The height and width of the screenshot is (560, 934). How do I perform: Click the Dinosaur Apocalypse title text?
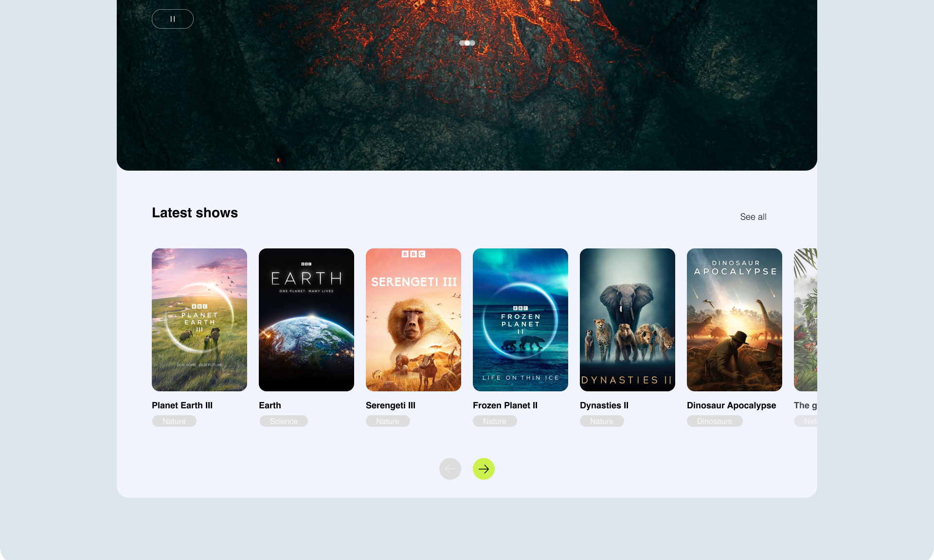pyautogui.click(x=731, y=405)
